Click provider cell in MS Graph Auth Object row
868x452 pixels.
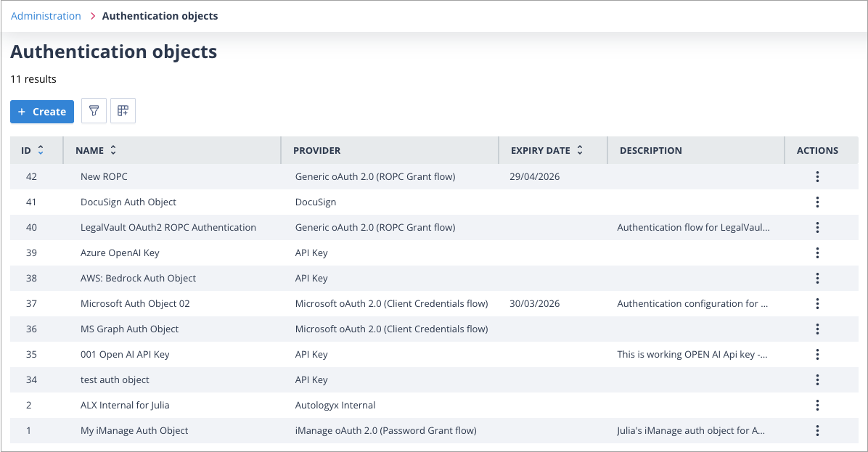click(x=391, y=329)
